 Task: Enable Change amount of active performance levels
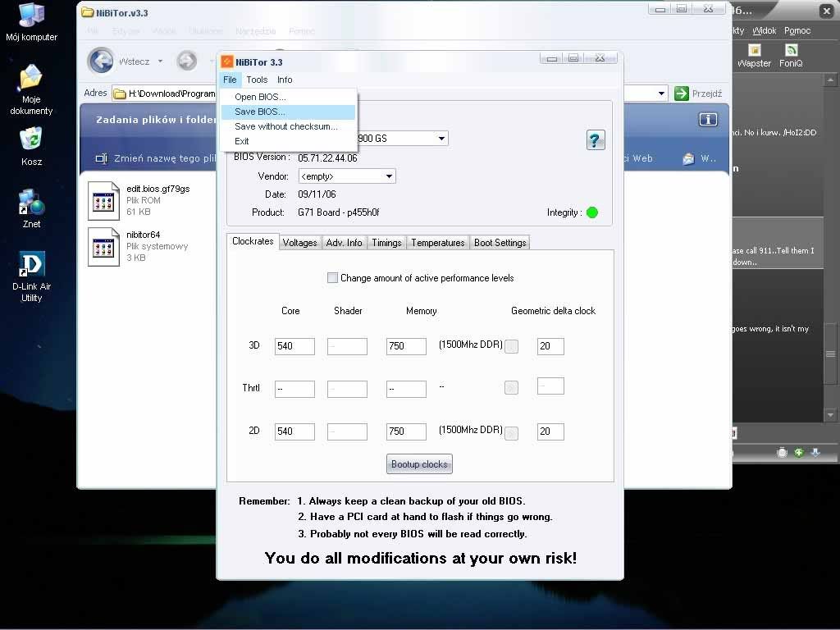click(332, 277)
